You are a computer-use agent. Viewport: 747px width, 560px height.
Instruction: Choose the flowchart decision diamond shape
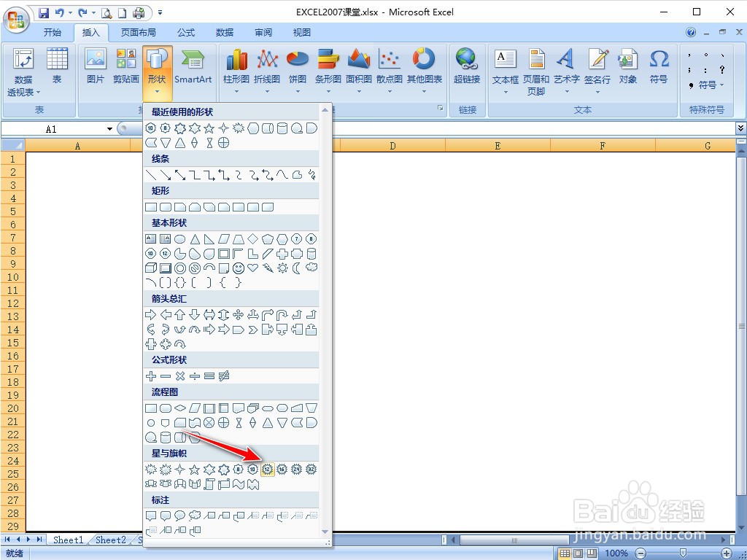179,408
